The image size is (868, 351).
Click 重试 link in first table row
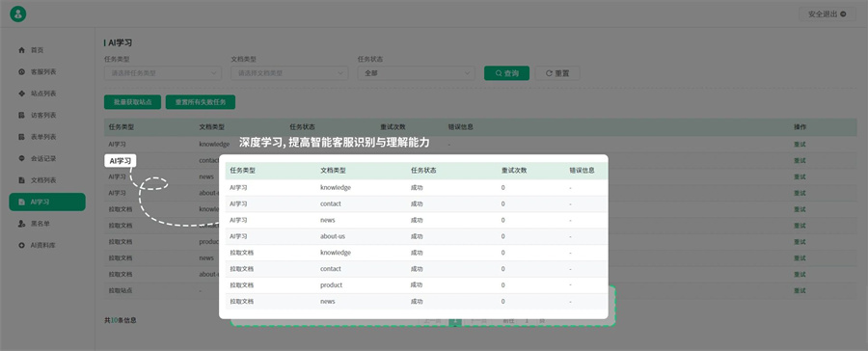pyautogui.click(x=800, y=144)
